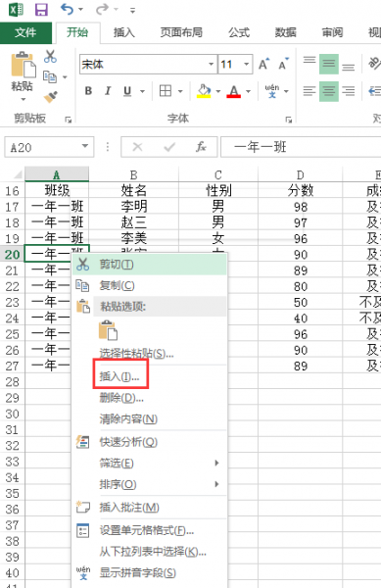Open the 文件 tab
Image resolution: width=381 pixels, height=588 pixels.
pos(25,32)
